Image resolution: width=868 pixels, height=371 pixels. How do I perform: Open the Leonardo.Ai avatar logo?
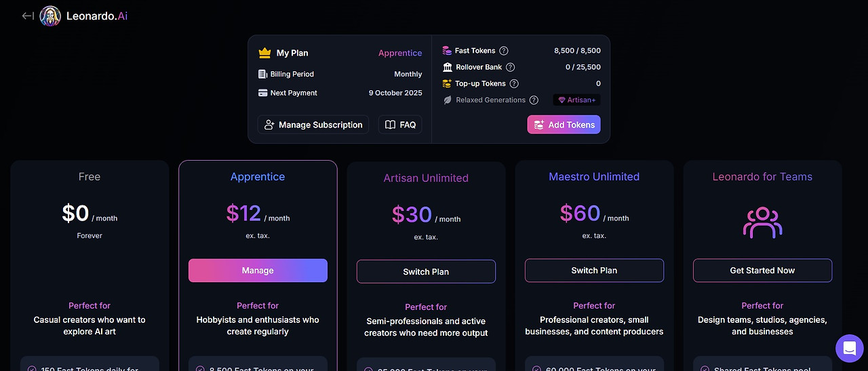50,16
